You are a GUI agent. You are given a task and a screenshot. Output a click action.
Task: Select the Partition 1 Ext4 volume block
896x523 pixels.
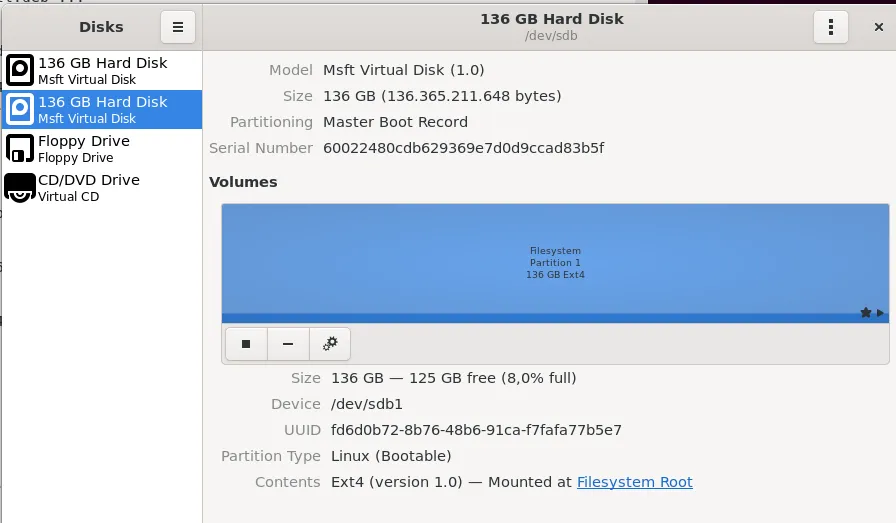[555, 263]
